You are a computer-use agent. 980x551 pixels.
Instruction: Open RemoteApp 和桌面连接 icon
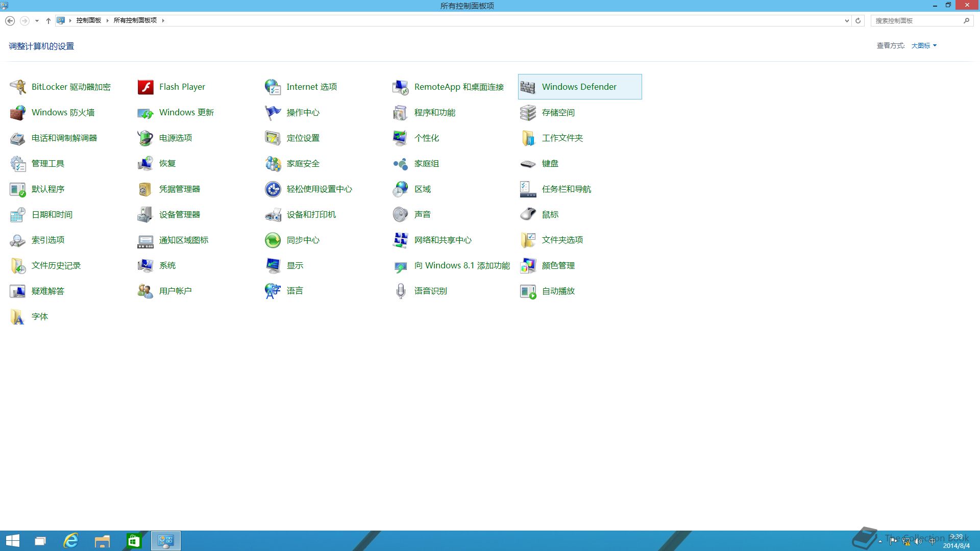tap(401, 87)
